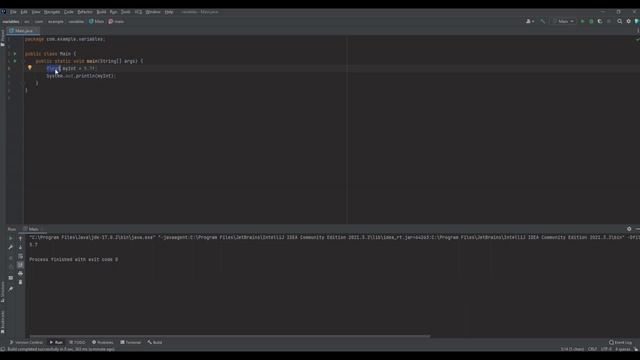Viewport: 640px width, 360px height.
Task: Click the up arrow in Run panel
Action: (20, 238)
